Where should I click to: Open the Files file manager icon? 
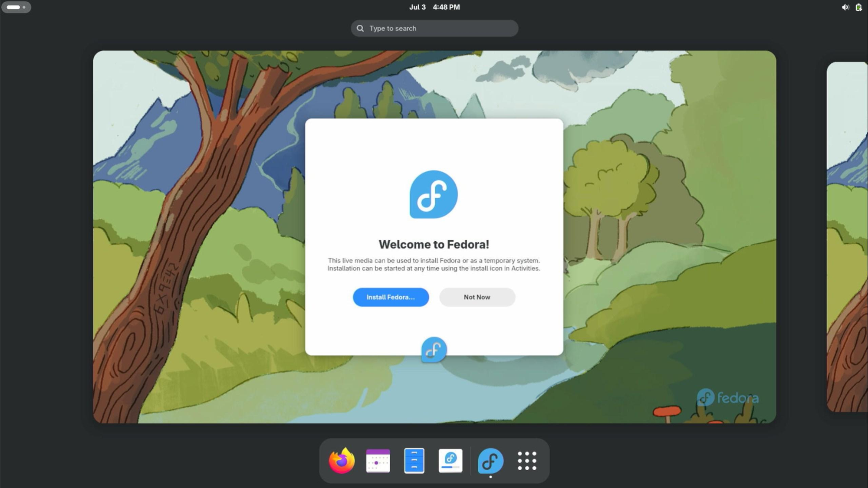pyautogui.click(x=414, y=461)
